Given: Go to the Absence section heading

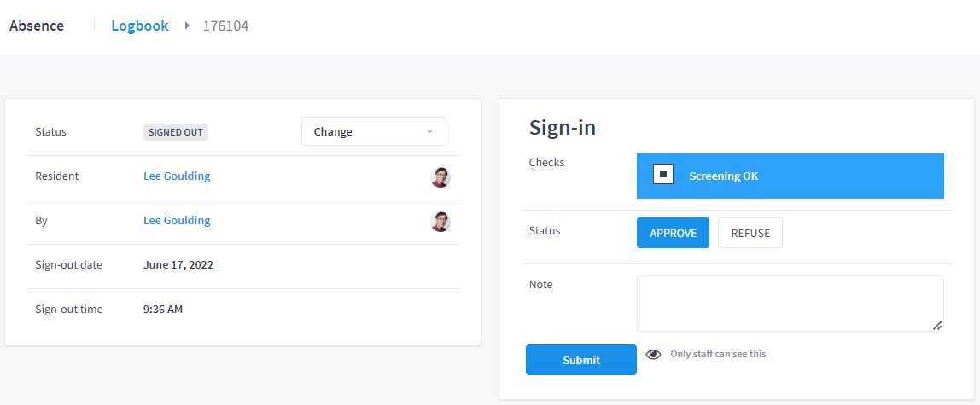Looking at the screenshot, I should (x=36, y=26).
